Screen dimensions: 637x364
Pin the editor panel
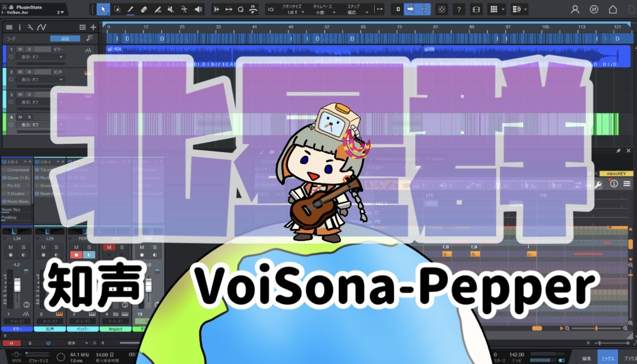click(618, 151)
